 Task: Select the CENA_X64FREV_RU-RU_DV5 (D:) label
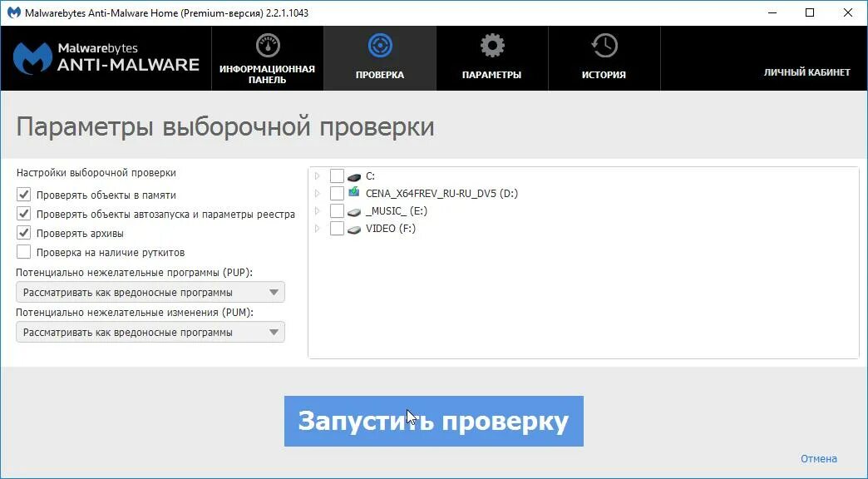point(441,193)
